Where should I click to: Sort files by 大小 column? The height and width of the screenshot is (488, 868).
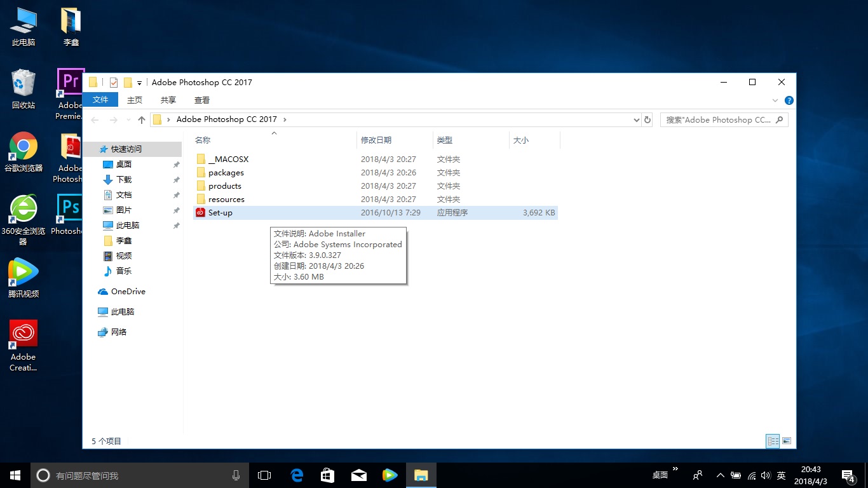pos(534,140)
